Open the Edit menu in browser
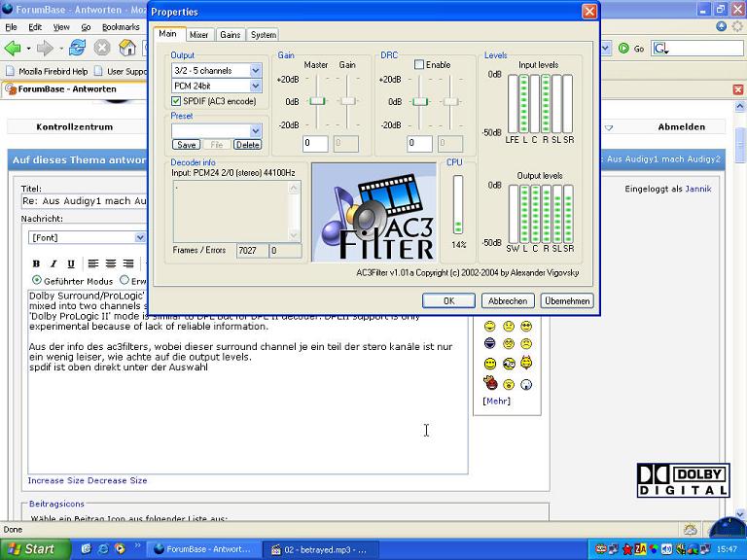747x560 pixels. 35,27
